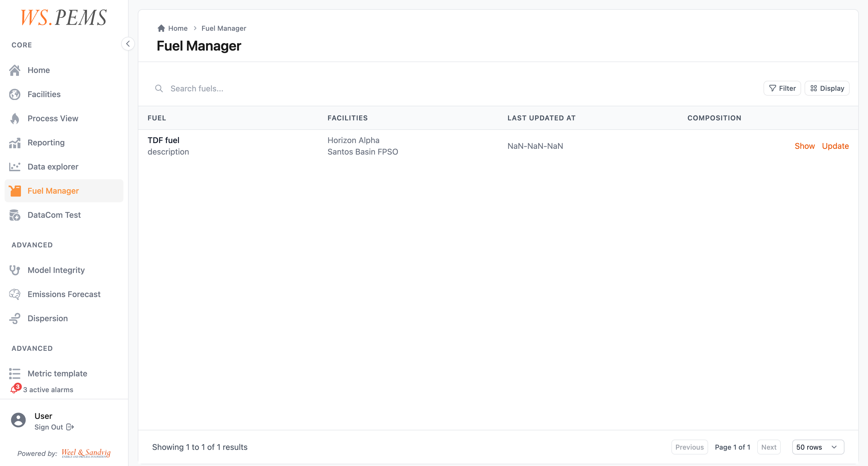Select the Process View flame icon
This screenshot has width=868, height=466.
tap(14, 118)
